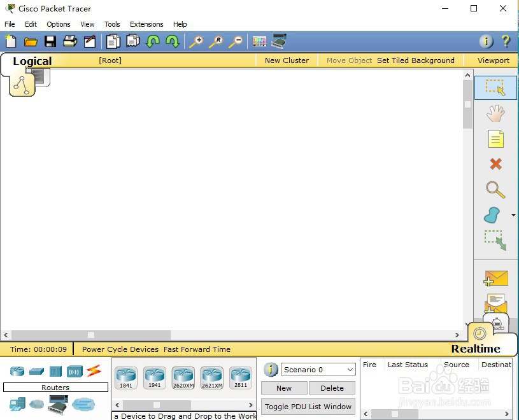Screen dimensions: 519x420
Task: Click New Cluster
Action: coord(287,60)
